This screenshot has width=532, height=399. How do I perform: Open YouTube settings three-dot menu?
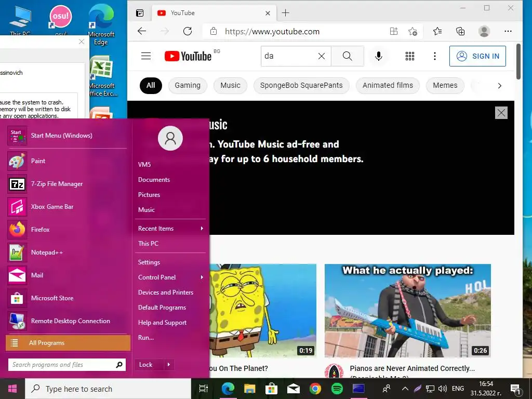click(435, 56)
